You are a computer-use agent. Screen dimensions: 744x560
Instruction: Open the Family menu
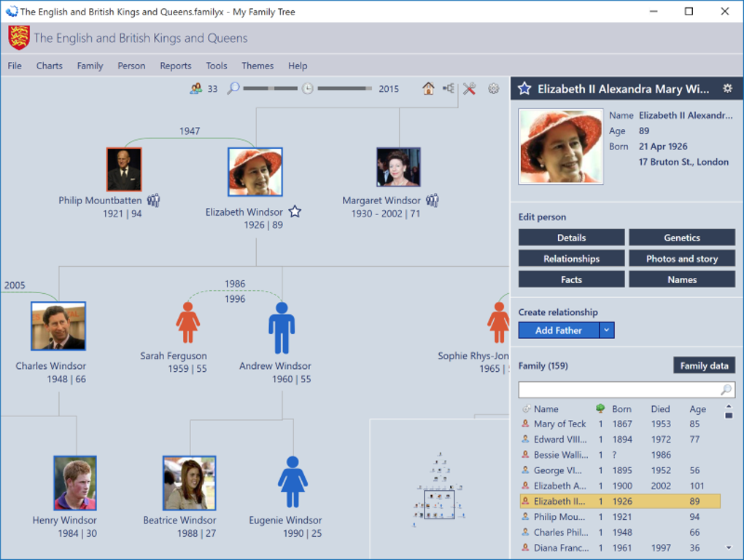tap(90, 66)
